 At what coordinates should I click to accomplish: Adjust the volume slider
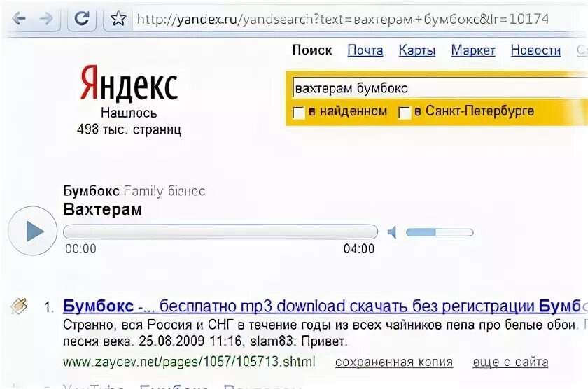(440, 232)
